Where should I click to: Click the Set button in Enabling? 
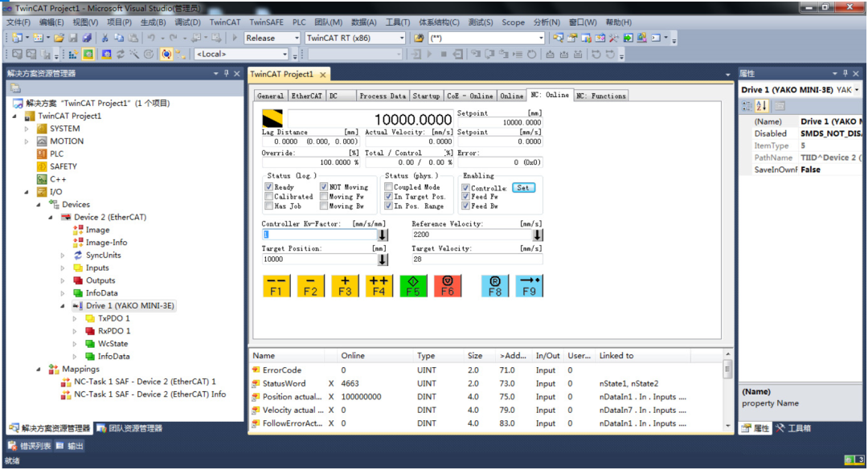[523, 187]
